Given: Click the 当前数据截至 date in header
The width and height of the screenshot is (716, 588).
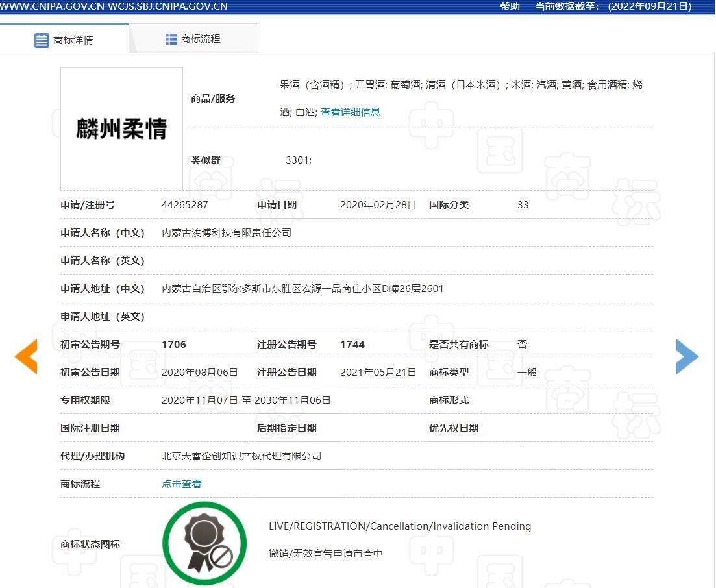Looking at the screenshot, I should (x=613, y=6).
